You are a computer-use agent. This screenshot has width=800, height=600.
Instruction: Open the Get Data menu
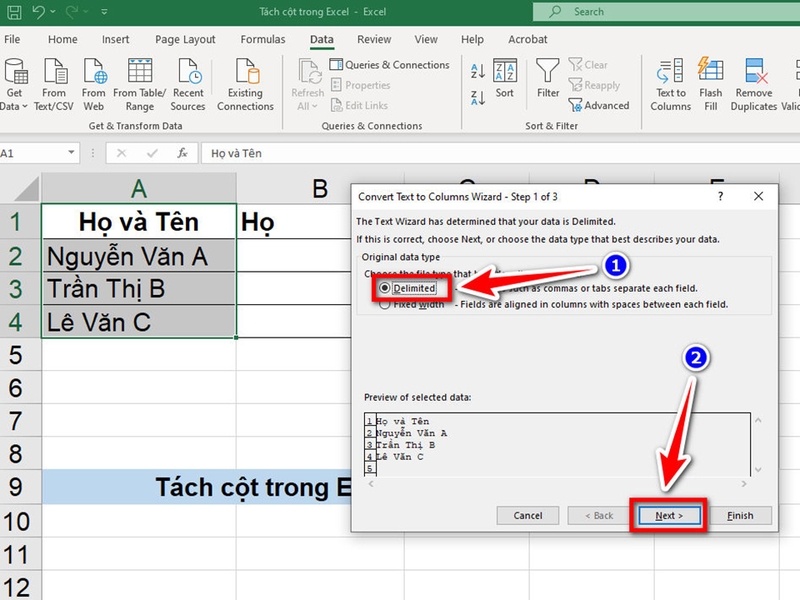click(14, 84)
